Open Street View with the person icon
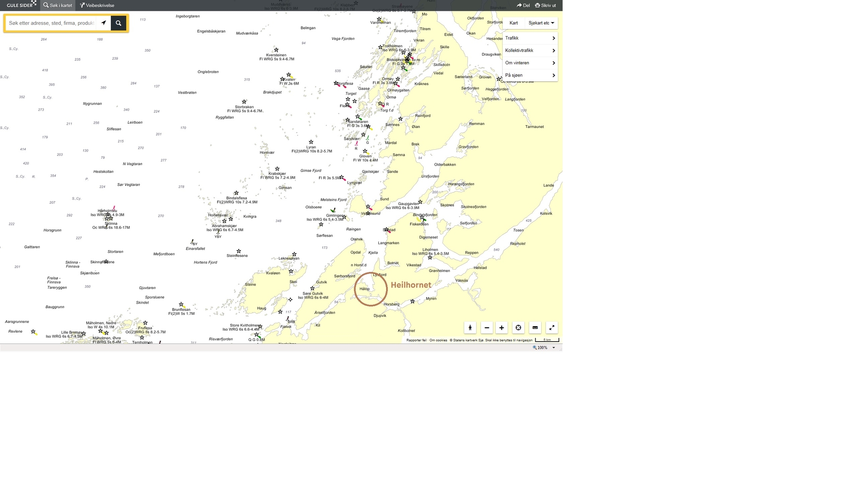Image resolution: width=868 pixels, height=489 pixels. click(x=470, y=328)
